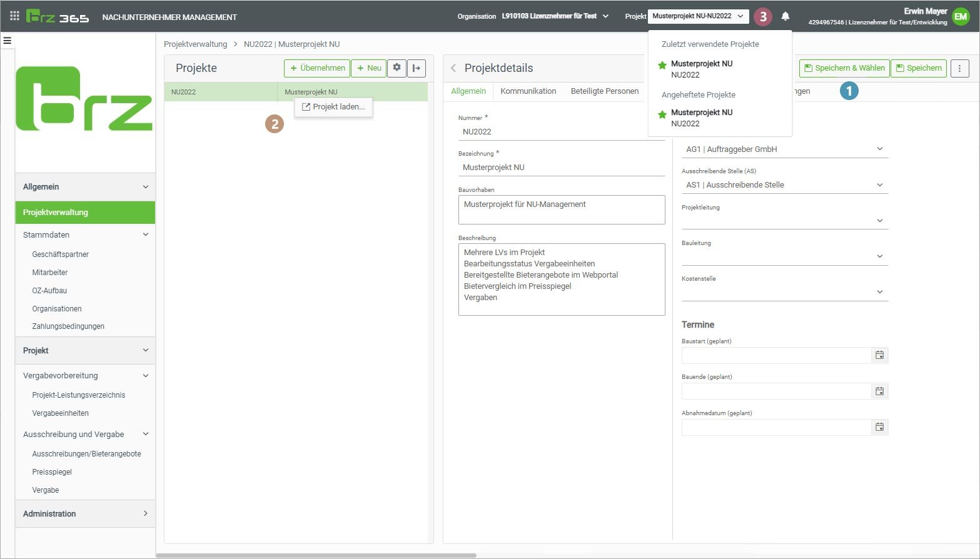
Task: Open the Bauleitung dropdown
Action: tap(784, 256)
